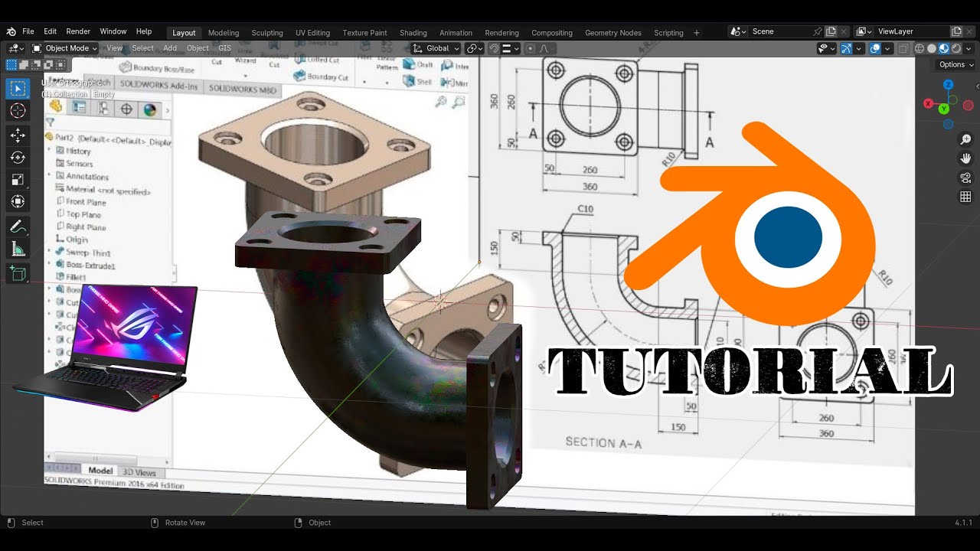The height and width of the screenshot is (551, 980).
Task: Open the GIS header menu
Action: click(x=224, y=48)
